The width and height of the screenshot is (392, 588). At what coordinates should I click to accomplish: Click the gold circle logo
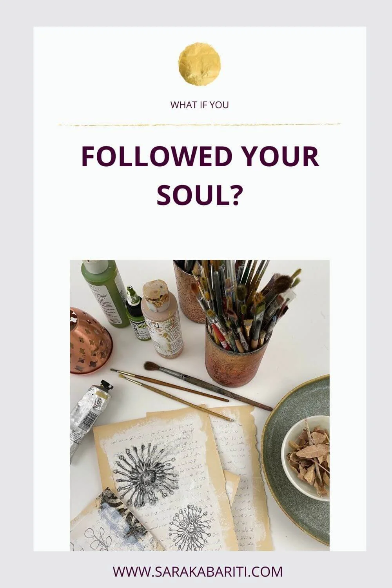[x=200, y=65]
